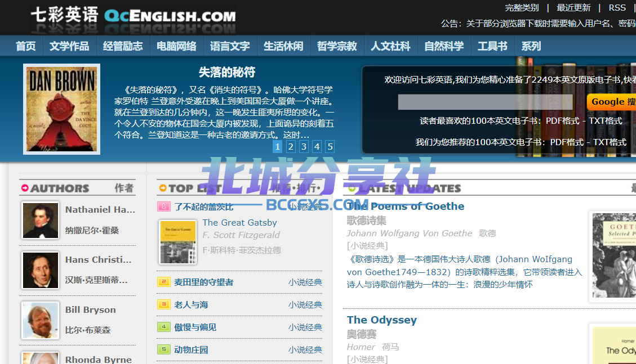Show featured slide 1
This screenshot has width=636, height=364.
point(277,147)
